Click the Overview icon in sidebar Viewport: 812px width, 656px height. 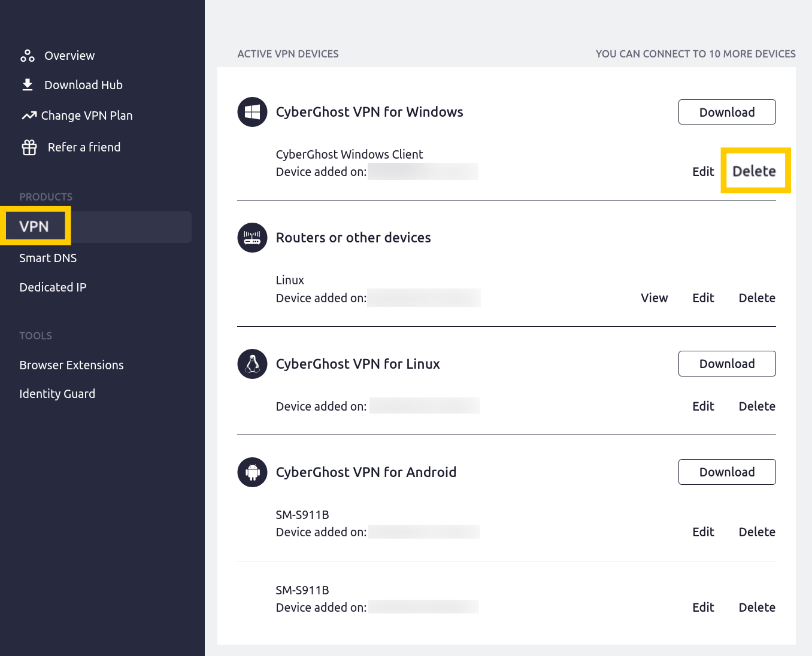(x=28, y=56)
